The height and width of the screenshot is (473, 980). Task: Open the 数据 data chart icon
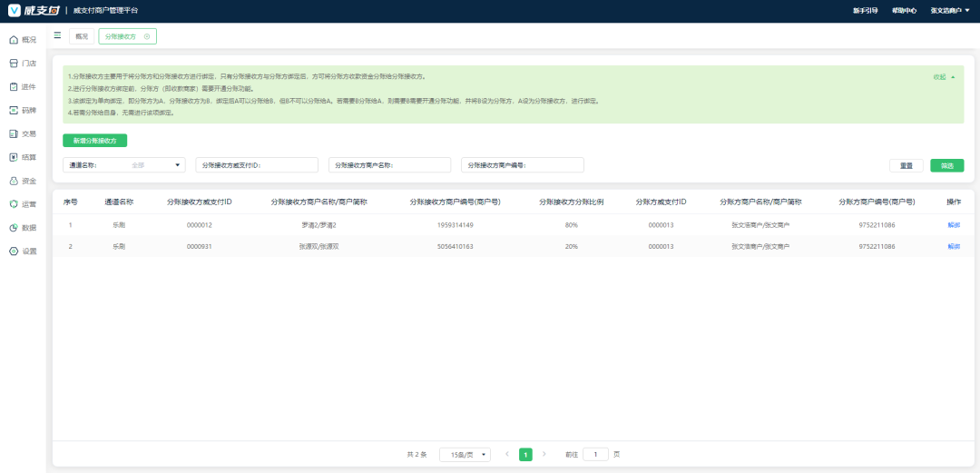[x=14, y=228]
